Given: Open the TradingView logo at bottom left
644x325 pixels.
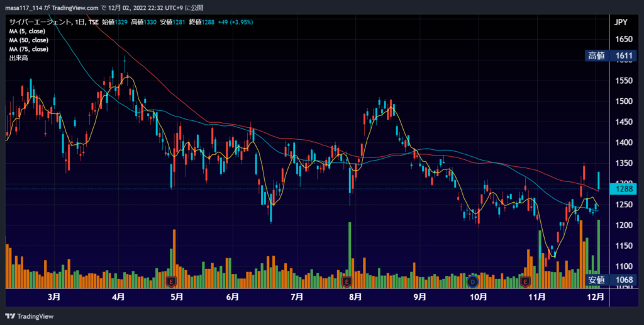Looking at the screenshot, I should (29, 316).
